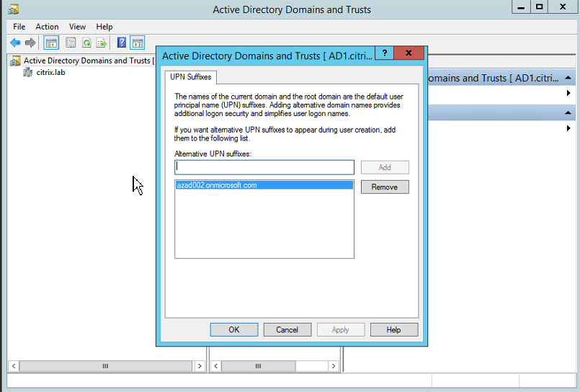580x392 pixels.
Task: Toggle Show/Hide Console Tree icon
Action: click(x=51, y=43)
